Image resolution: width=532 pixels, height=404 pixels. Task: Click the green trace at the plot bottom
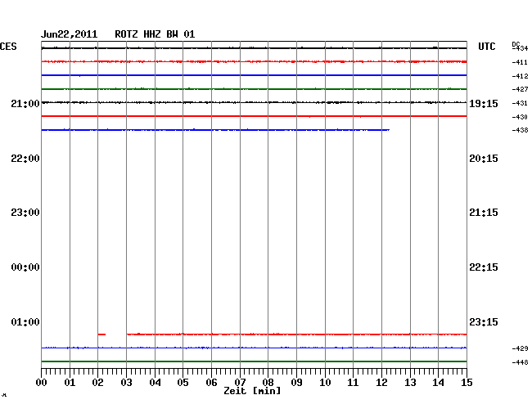click(254, 361)
